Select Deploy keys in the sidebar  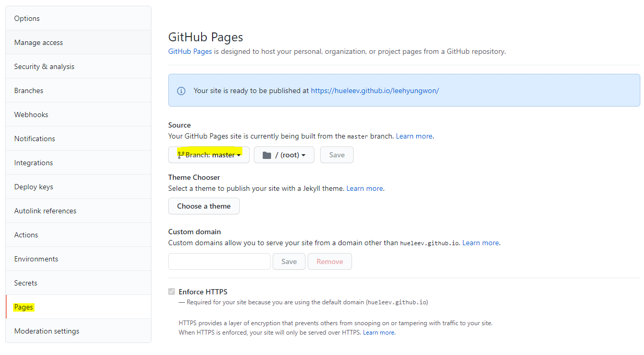[78, 187]
